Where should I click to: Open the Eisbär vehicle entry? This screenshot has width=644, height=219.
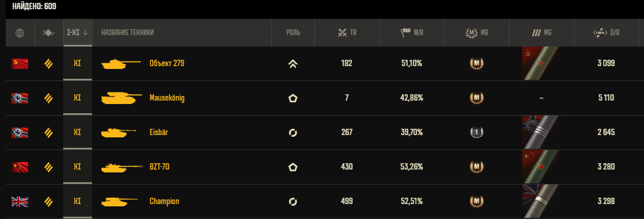[x=159, y=132]
